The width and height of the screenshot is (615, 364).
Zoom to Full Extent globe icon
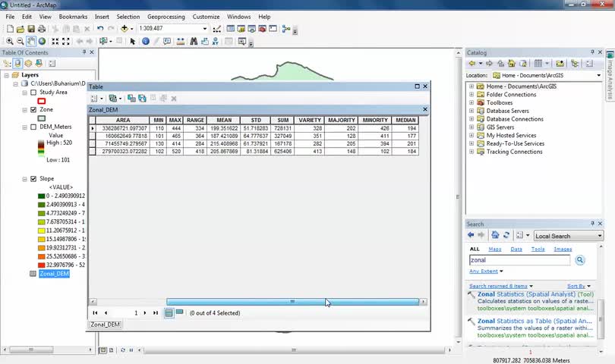tap(42, 41)
